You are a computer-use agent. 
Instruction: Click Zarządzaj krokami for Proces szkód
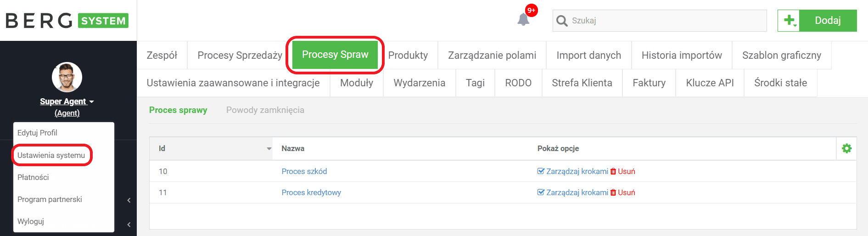(573, 171)
